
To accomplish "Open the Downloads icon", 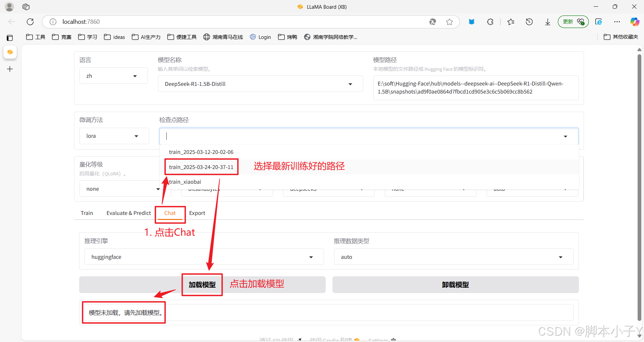I will tap(548, 22).
